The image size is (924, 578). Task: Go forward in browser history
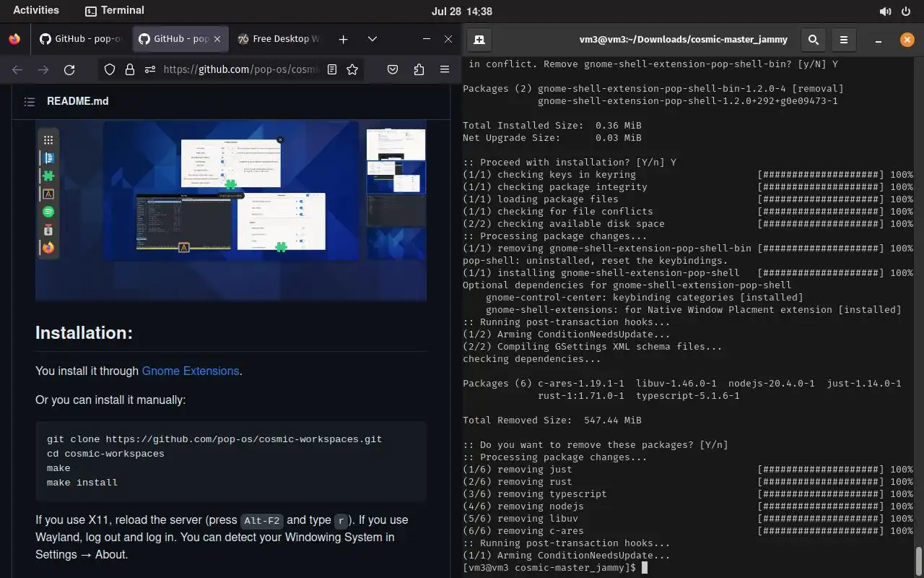[x=43, y=69]
